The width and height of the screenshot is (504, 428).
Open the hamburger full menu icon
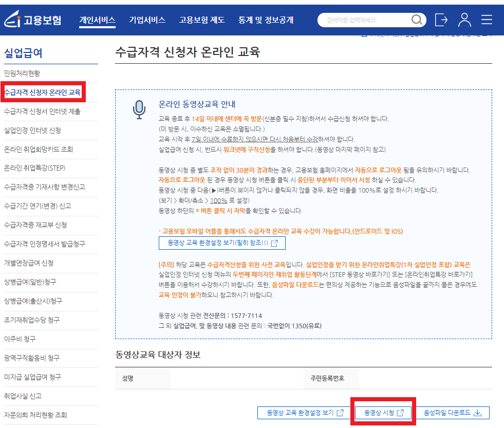pyautogui.click(x=487, y=20)
